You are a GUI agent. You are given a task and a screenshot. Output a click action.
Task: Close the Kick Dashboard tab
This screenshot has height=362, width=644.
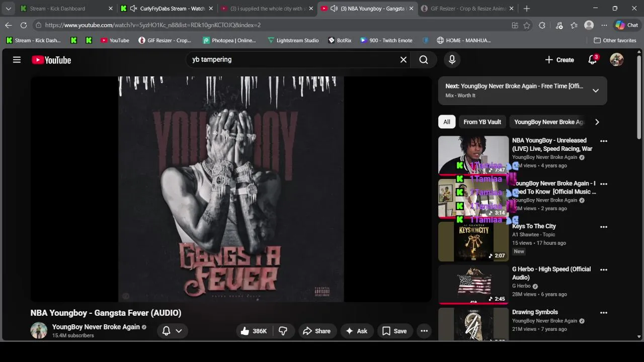coord(111,9)
